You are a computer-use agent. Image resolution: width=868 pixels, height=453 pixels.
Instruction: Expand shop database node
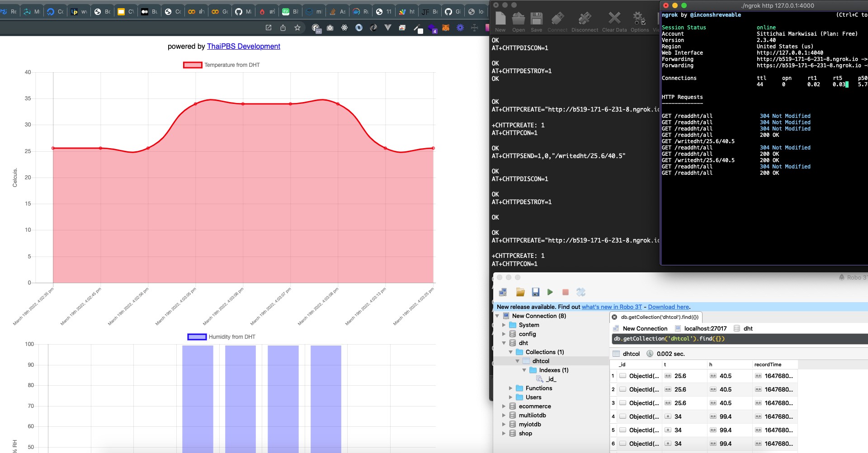[504, 433]
